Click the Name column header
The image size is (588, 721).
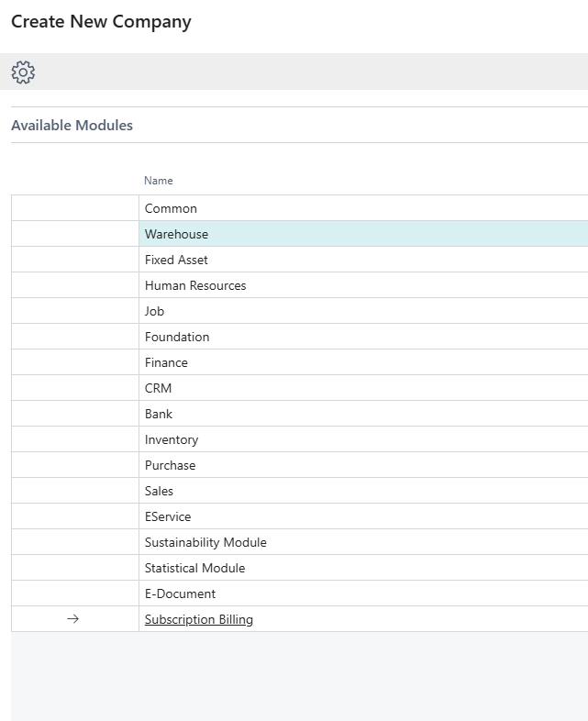point(159,181)
